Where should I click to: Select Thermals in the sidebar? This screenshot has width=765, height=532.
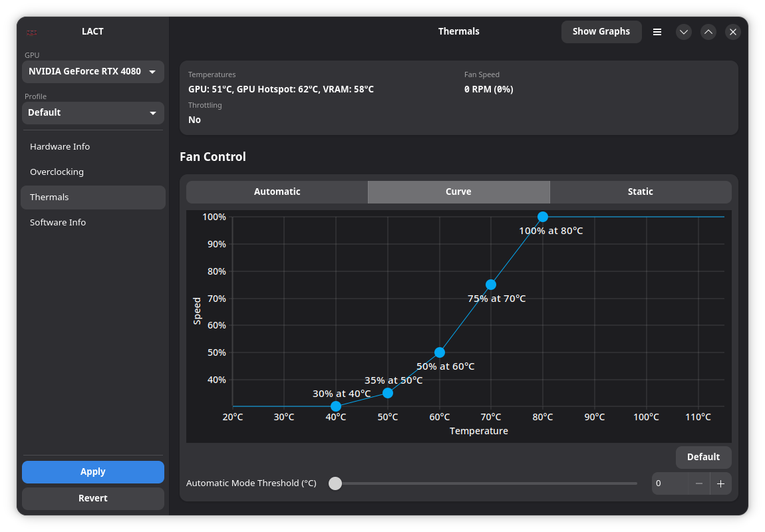pos(93,197)
